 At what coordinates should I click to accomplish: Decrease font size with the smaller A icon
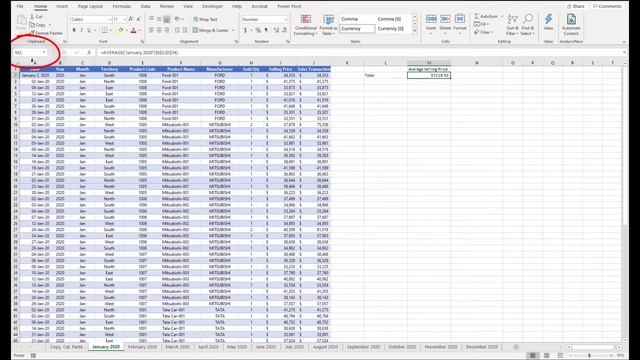138,19
